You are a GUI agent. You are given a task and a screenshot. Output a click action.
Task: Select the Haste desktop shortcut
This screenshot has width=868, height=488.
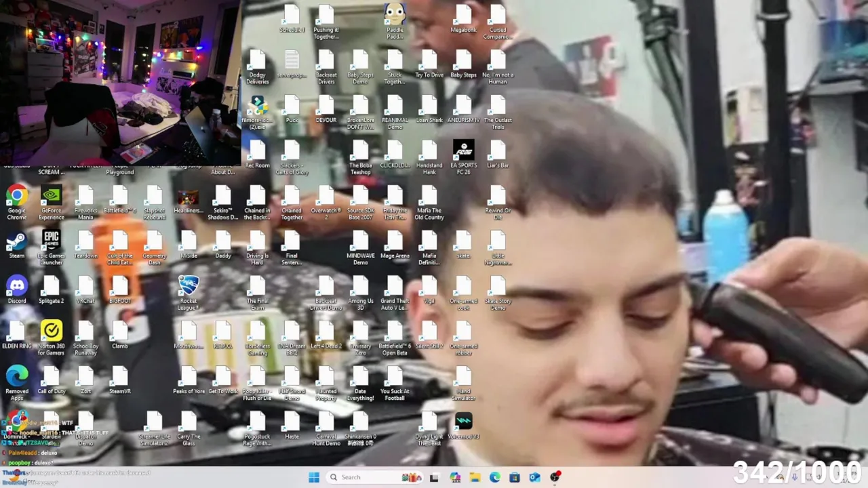[292, 426]
